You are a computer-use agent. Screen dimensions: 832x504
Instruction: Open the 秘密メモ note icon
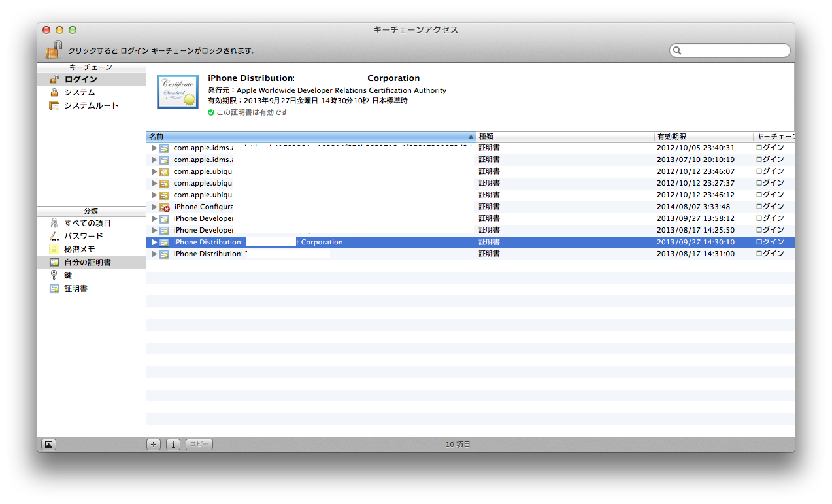pyautogui.click(x=54, y=249)
